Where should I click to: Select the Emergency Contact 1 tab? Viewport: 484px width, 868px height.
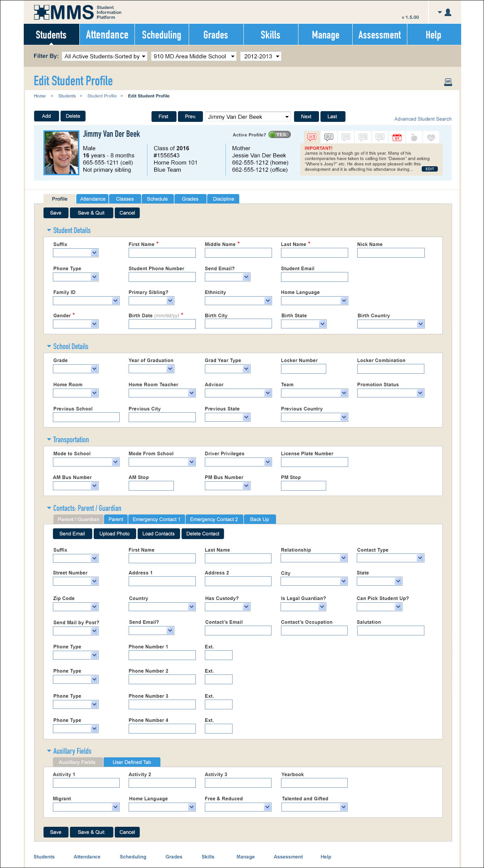click(x=156, y=519)
